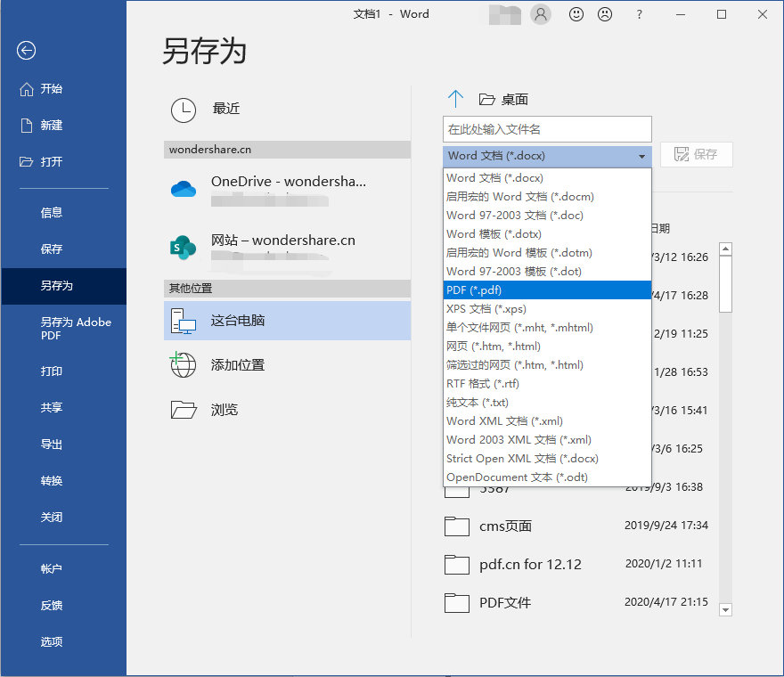
Task: Open 共享 in the sidebar
Action: pyautogui.click(x=64, y=407)
